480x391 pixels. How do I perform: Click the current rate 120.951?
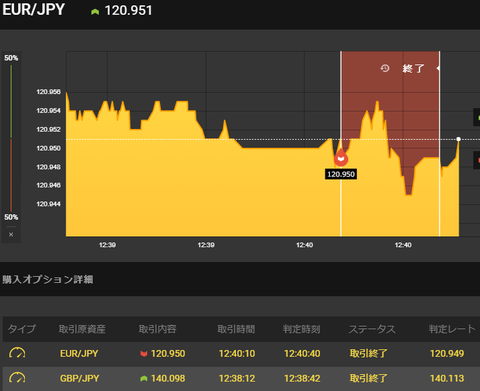tap(128, 10)
